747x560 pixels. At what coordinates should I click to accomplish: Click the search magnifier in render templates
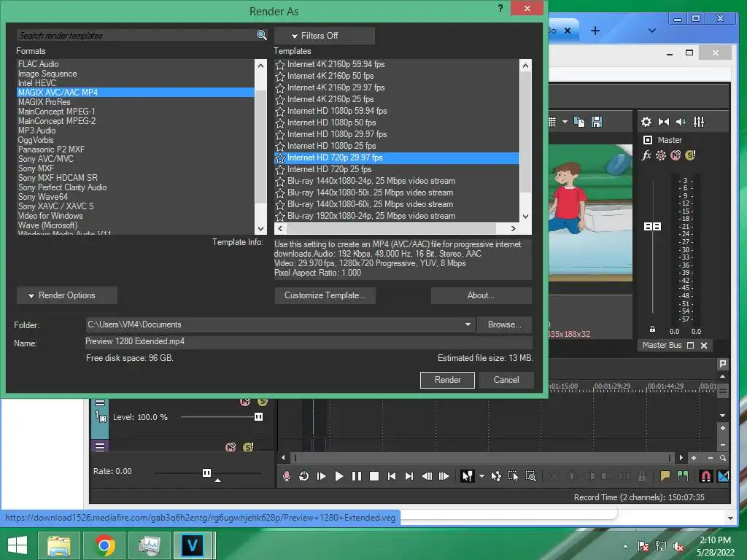pyautogui.click(x=261, y=35)
